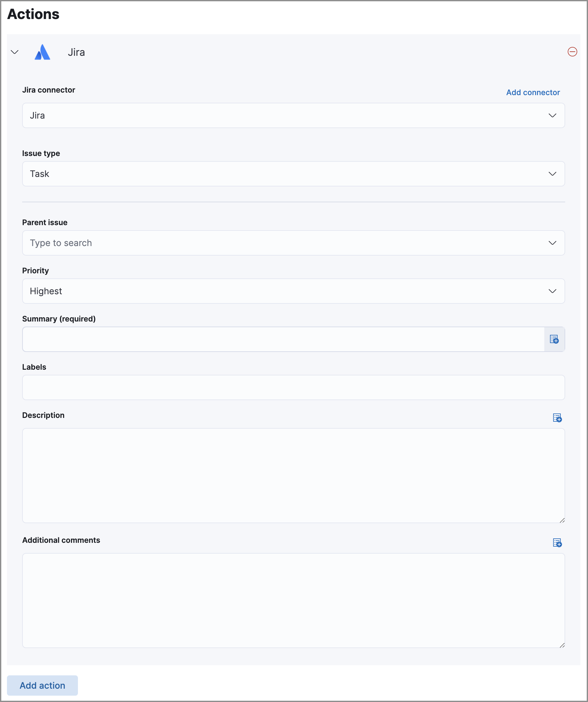Click the Description resize handle
The image size is (588, 702).
[x=562, y=520]
